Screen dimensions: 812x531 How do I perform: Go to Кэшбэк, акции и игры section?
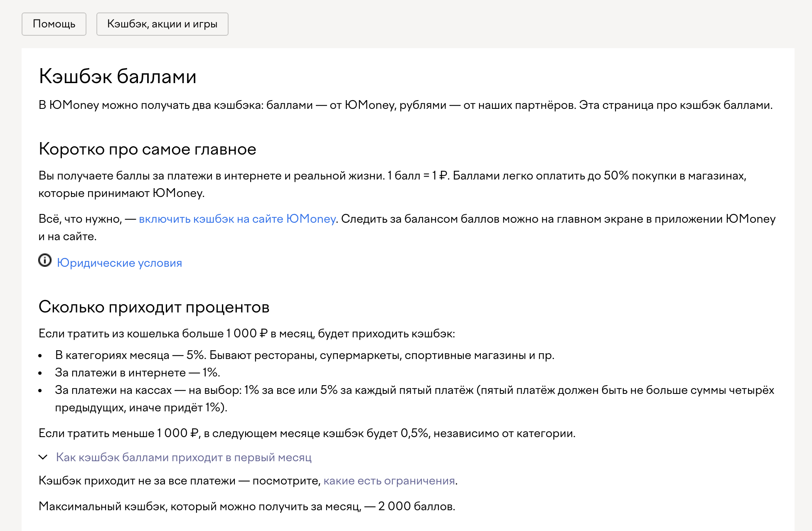pos(162,24)
